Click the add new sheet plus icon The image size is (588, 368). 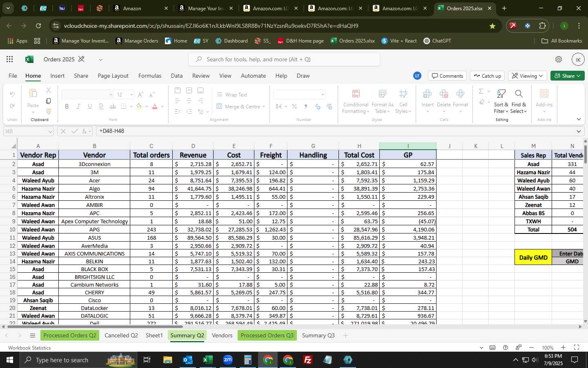[345, 335]
